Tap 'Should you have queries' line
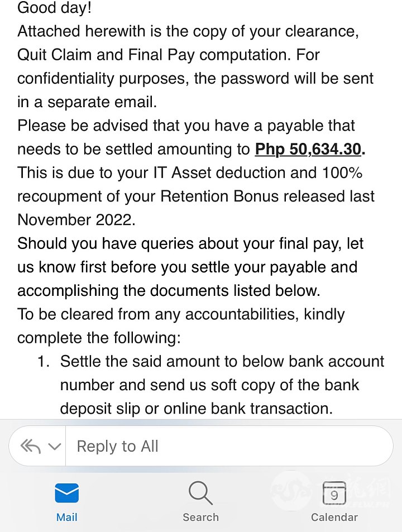This screenshot has width=402, height=532. click(x=190, y=243)
